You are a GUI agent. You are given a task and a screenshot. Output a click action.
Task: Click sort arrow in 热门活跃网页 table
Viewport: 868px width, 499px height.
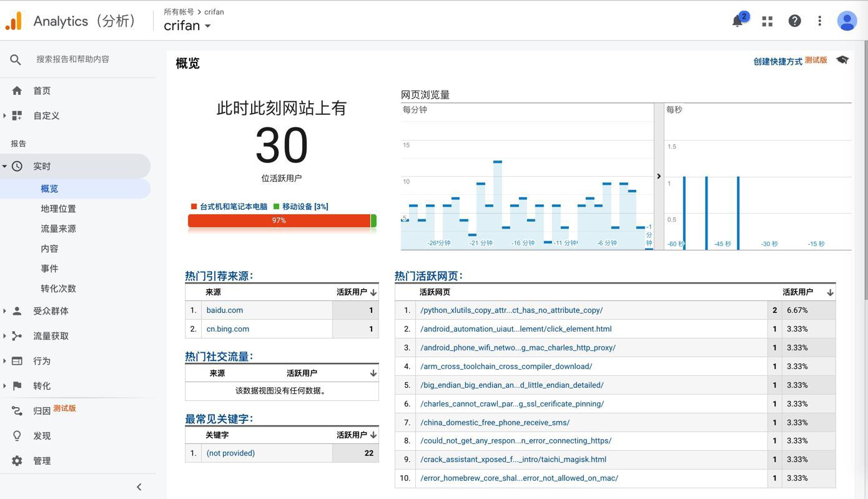coord(830,292)
